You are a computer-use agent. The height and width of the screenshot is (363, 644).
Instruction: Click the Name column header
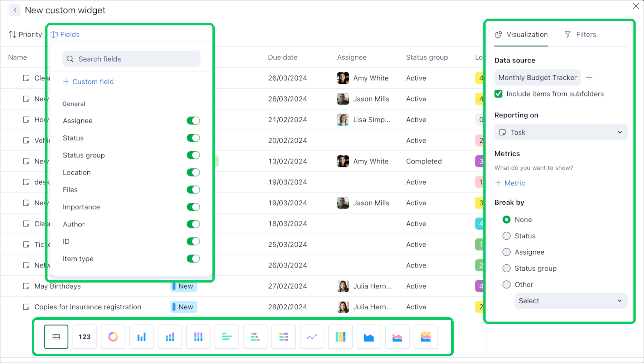click(18, 57)
